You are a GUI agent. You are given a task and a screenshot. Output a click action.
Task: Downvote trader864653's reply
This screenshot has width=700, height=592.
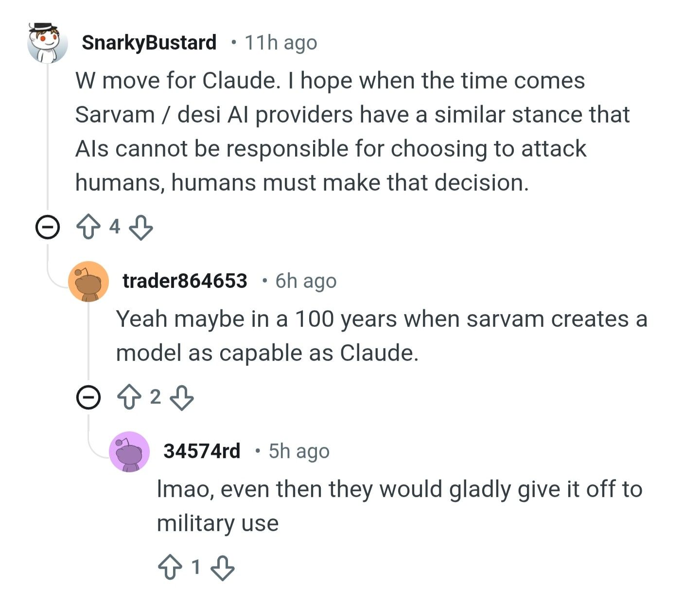(182, 397)
